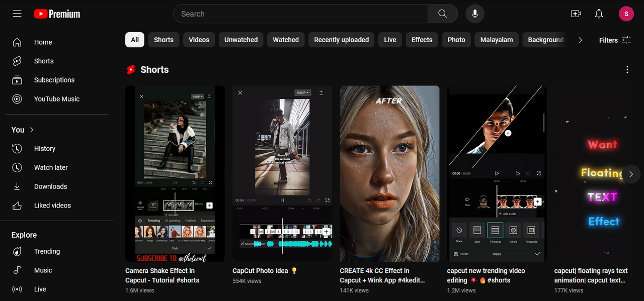This screenshot has height=301, width=644.
Task: Open the hamburger guide menu
Action: coord(17,14)
